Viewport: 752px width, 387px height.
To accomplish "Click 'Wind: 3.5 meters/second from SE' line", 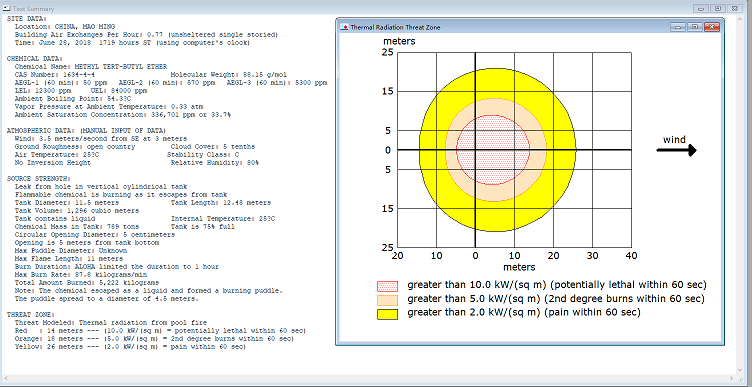I will (101, 139).
